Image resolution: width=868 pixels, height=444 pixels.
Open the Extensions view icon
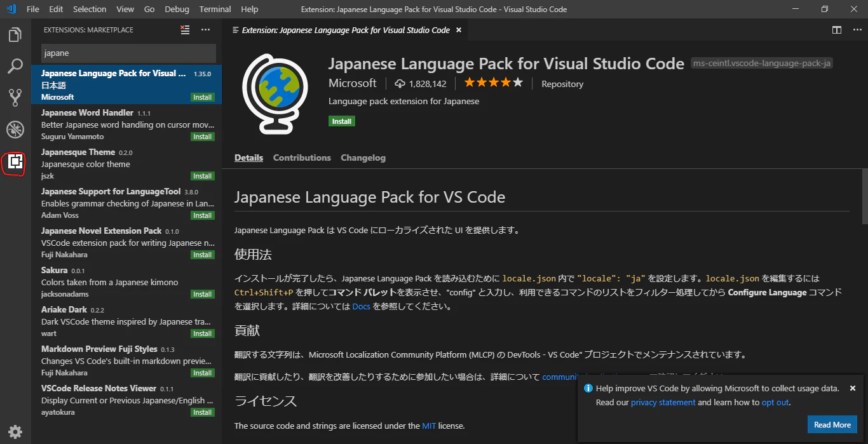15,163
